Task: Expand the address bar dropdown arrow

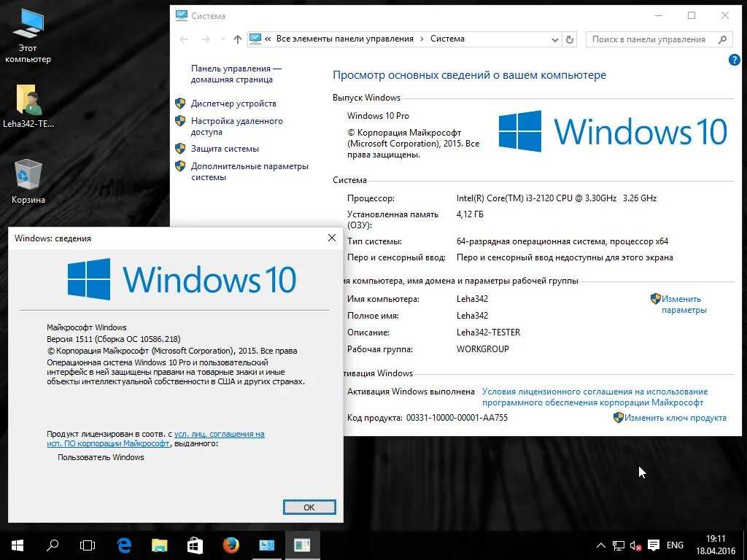Action: click(x=554, y=39)
